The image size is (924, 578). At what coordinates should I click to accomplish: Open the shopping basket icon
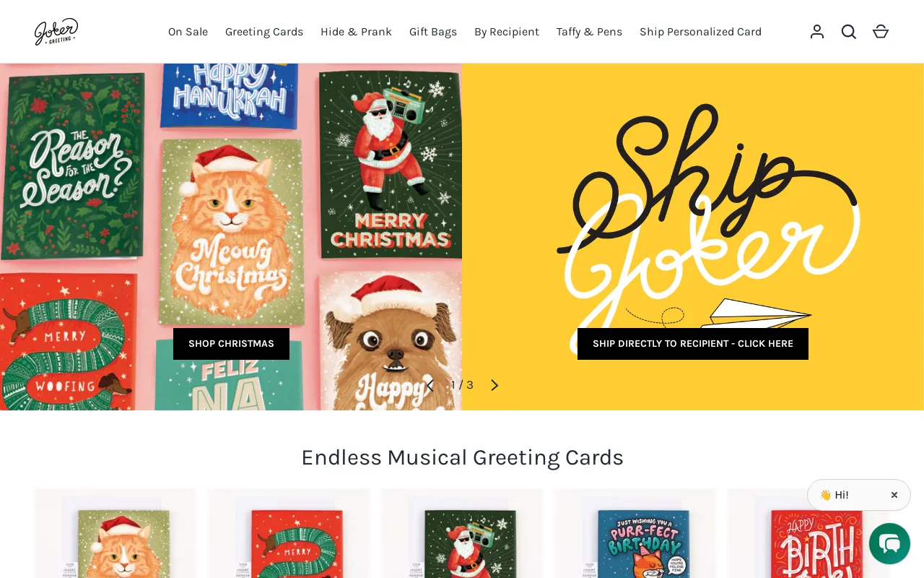click(881, 32)
